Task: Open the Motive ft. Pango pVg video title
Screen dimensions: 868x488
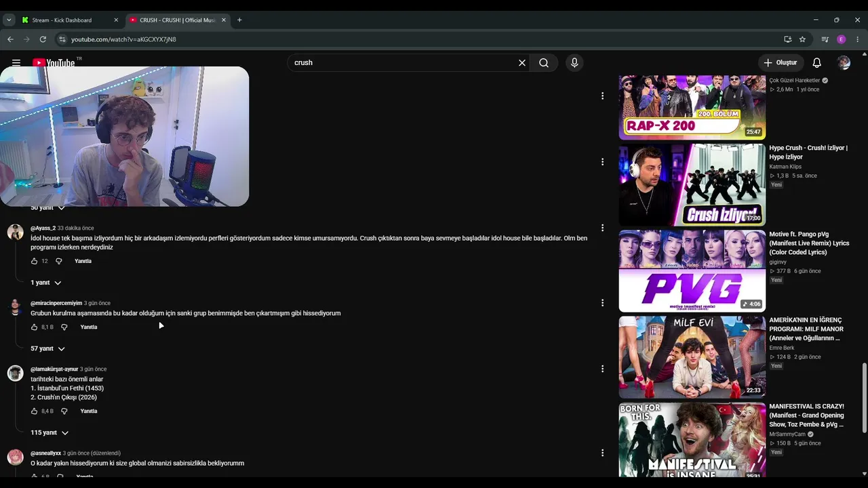Action: (x=809, y=243)
